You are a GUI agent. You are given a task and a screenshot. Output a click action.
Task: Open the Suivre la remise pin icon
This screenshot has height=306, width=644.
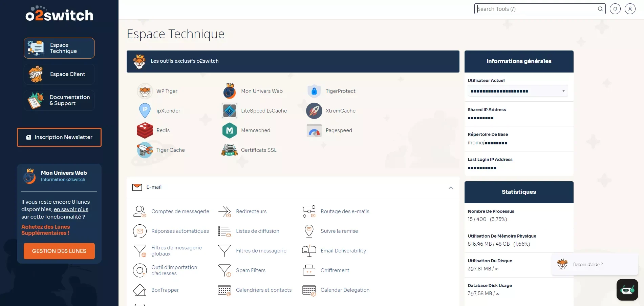[x=309, y=231]
